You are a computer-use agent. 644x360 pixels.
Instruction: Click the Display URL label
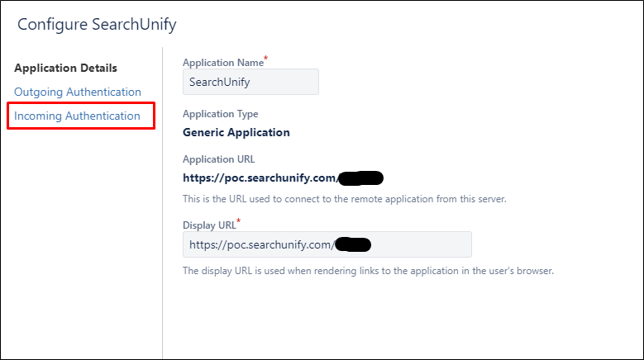point(209,225)
